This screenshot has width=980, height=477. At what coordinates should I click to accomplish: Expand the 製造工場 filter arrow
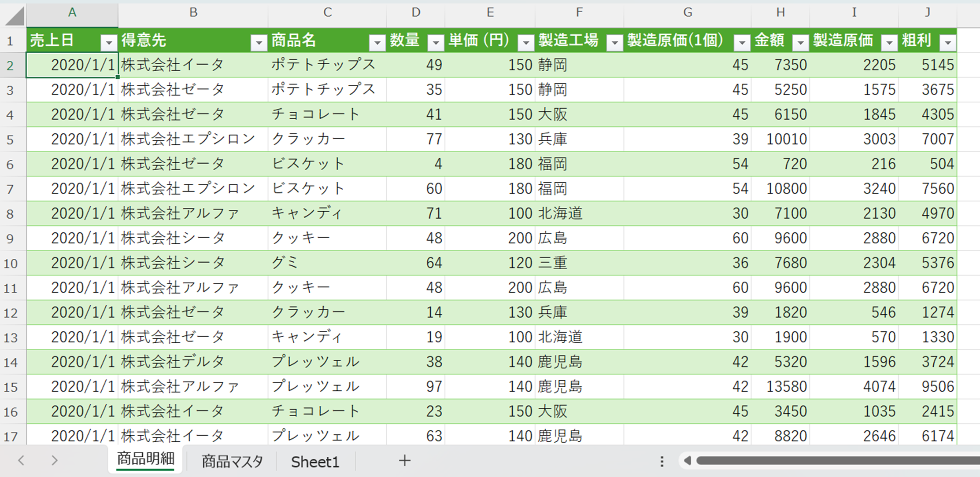tap(614, 42)
